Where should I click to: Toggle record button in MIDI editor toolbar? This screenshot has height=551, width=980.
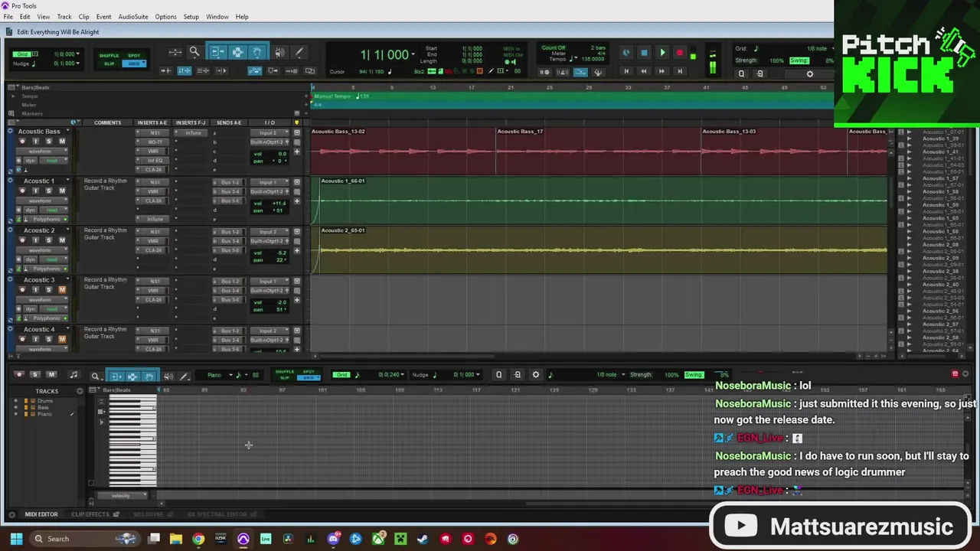pyautogui.click(x=19, y=374)
